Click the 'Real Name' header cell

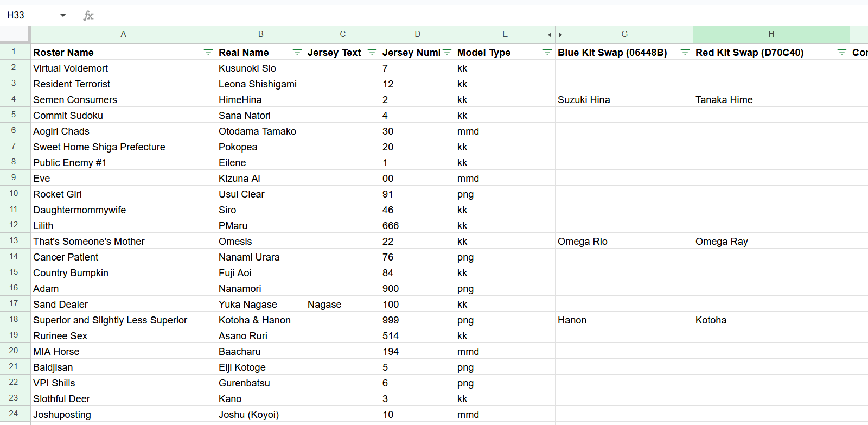pyautogui.click(x=261, y=52)
